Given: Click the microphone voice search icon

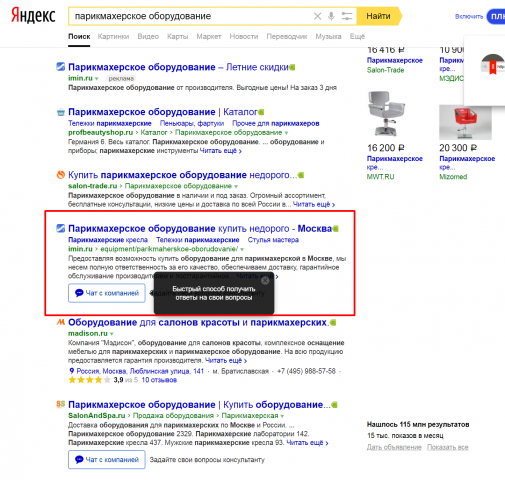Looking at the screenshot, I should tap(331, 16).
